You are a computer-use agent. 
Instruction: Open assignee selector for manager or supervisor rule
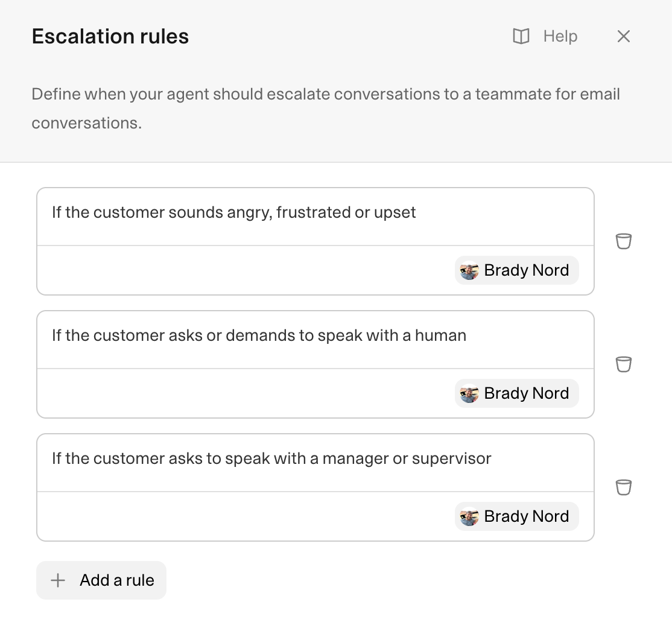(x=517, y=516)
